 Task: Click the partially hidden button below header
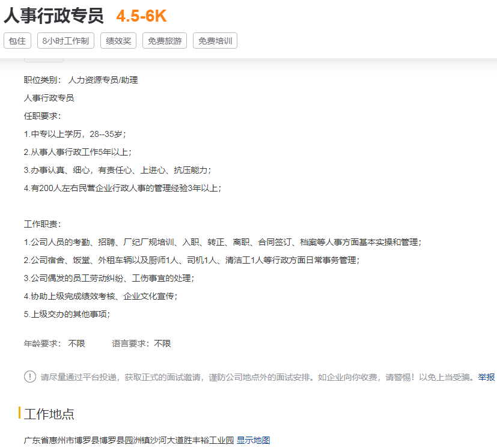44,59
